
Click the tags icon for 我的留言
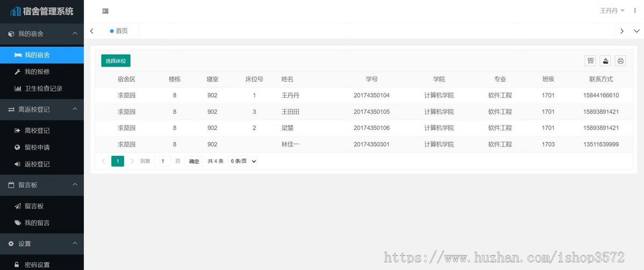pos(18,223)
